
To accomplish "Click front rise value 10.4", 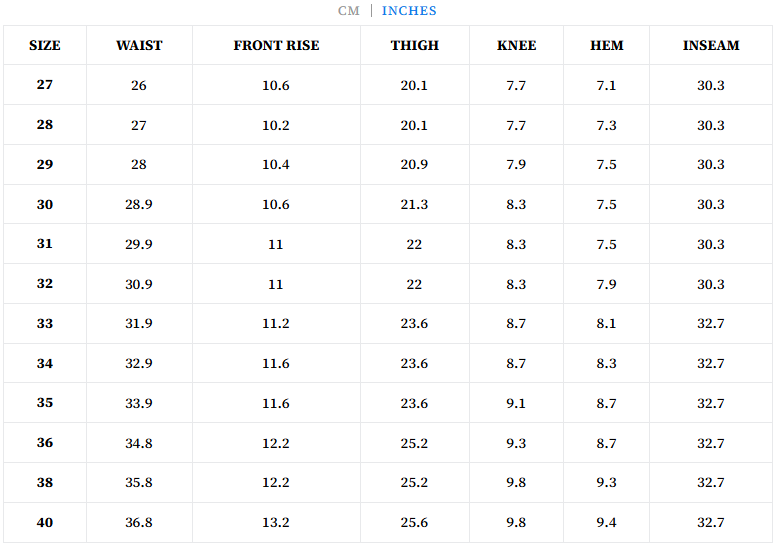I will pyautogui.click(x=276, y=165).
